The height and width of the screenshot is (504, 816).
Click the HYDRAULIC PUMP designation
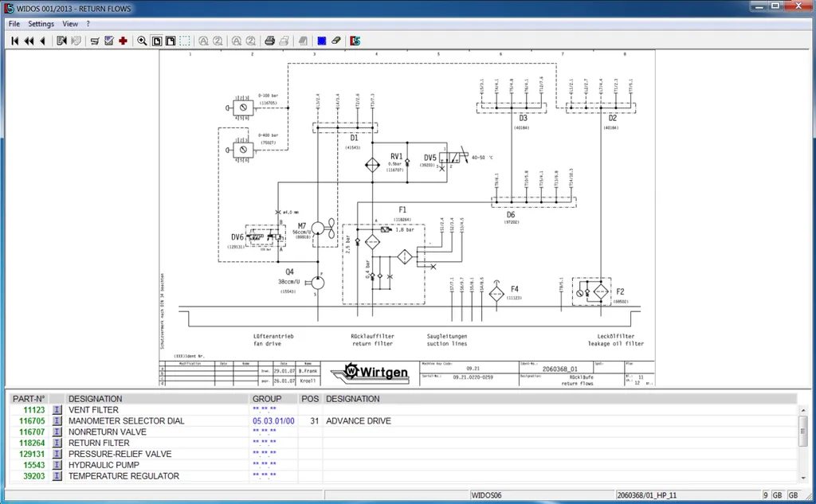coord(104,465)
